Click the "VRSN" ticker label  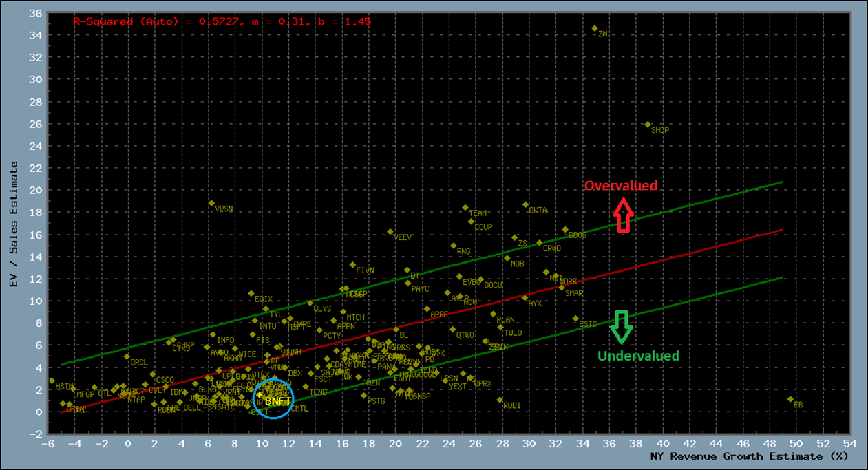224,209
